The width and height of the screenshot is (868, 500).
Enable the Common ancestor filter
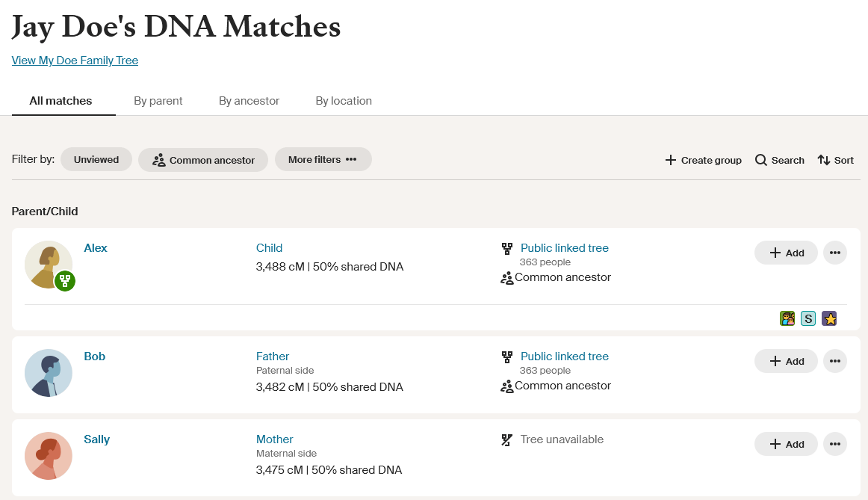(x=202, y=159)
